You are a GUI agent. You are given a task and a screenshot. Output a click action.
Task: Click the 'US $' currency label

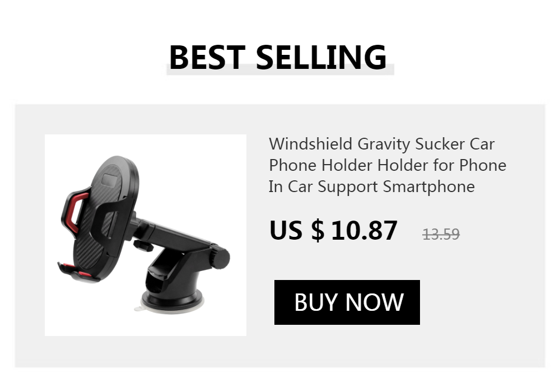(x=297, y=230)
